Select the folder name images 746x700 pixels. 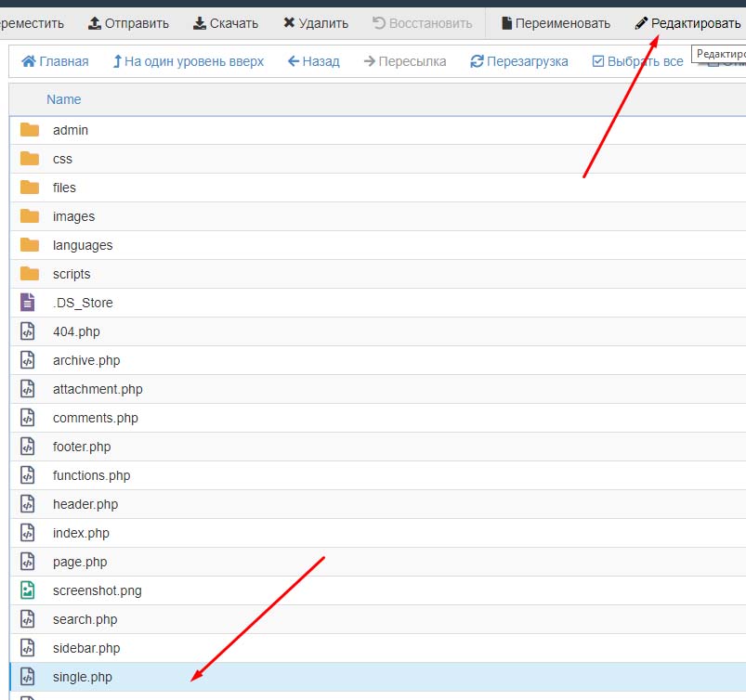point(73,217)
